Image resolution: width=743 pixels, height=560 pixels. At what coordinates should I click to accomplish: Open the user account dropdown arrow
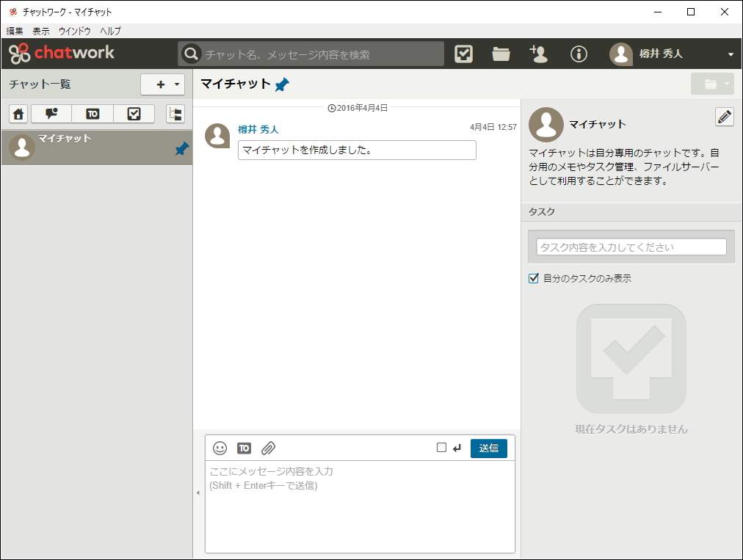(x=731, y=54)
